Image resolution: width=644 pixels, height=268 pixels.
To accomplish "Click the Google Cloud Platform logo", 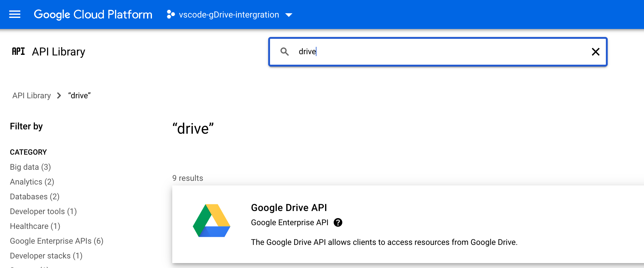I will [x=93, y=14].
